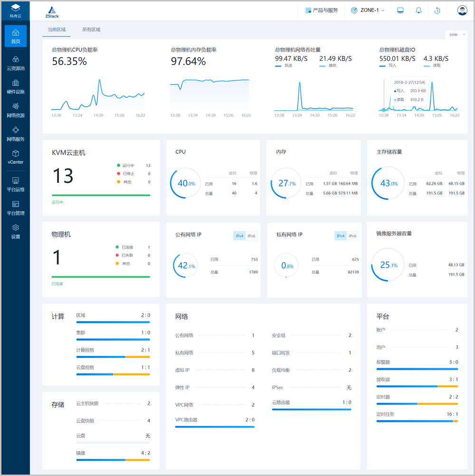Open the monitor screen icon in header
Screen dimensions: 475x476
coord(400,10)
